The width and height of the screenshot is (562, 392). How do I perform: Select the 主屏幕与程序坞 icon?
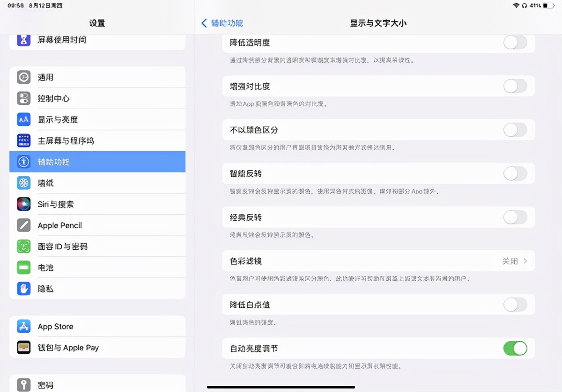click(23, 140)
